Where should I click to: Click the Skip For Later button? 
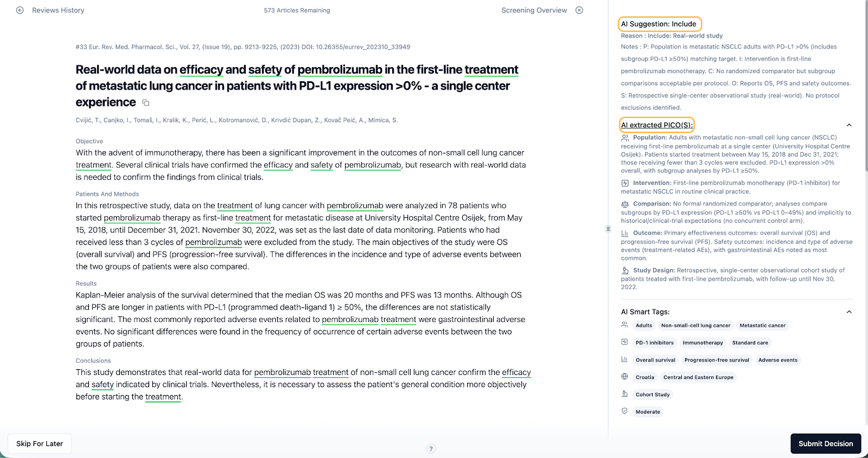click(40, 443)
